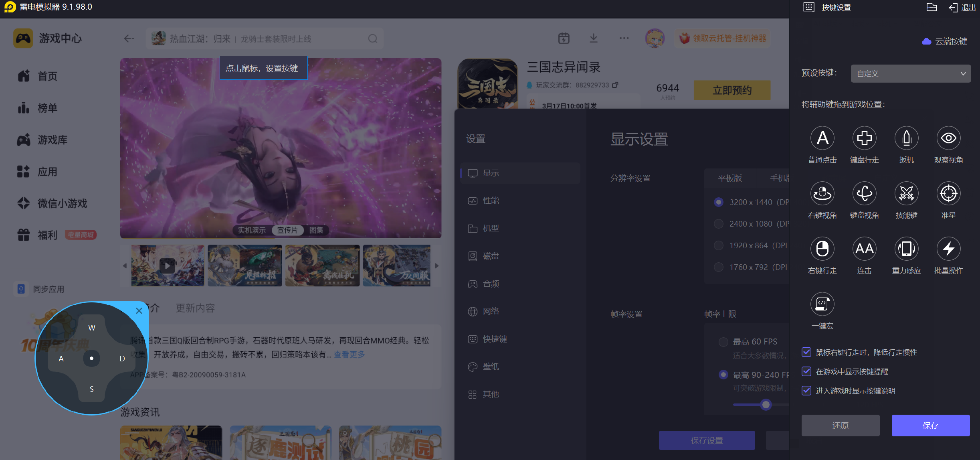Click W key on the movement pad
The height and width of the screenshot is (460, 980).
pos(92,328)
